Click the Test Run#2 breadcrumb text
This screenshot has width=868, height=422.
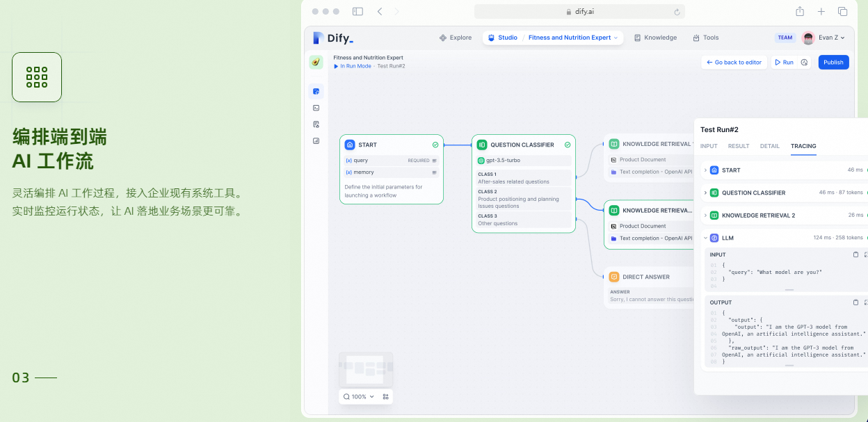click(x=391, y=66)
